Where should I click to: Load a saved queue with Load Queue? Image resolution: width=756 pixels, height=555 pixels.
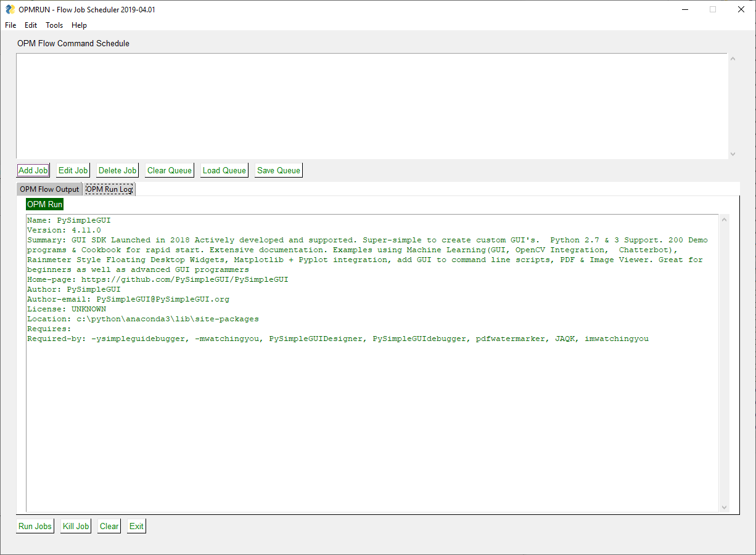[x=224, y=170]
